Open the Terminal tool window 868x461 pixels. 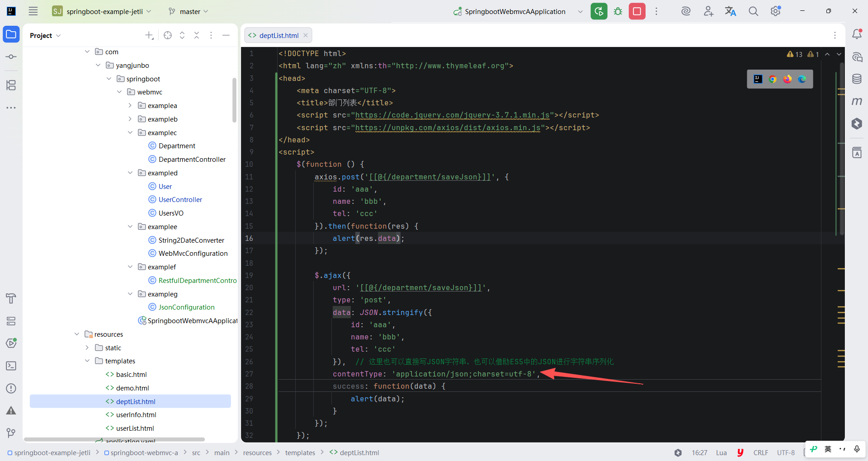pos(11,366)
